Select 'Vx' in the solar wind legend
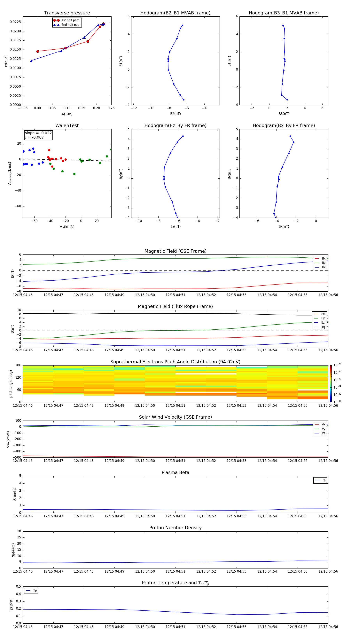 (x=320, y=424)
